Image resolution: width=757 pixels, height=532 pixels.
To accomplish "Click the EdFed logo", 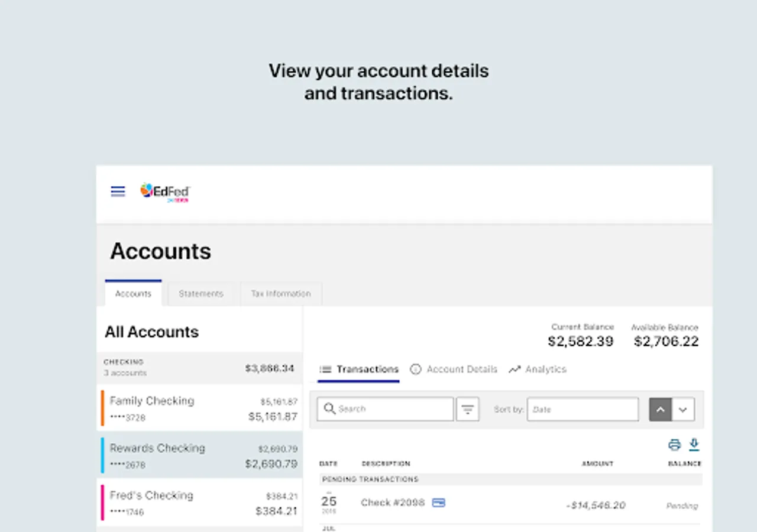I will pyautogui.click(x=165, y=192).
